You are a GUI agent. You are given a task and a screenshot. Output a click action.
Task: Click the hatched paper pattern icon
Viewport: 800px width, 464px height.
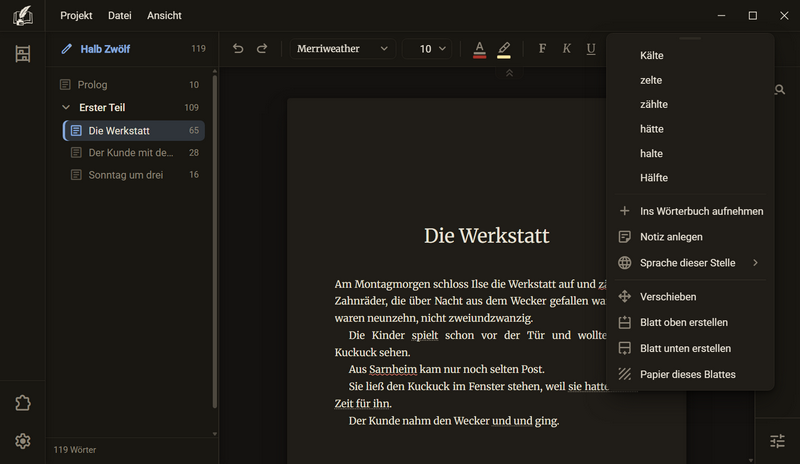(x=624, y=374)
